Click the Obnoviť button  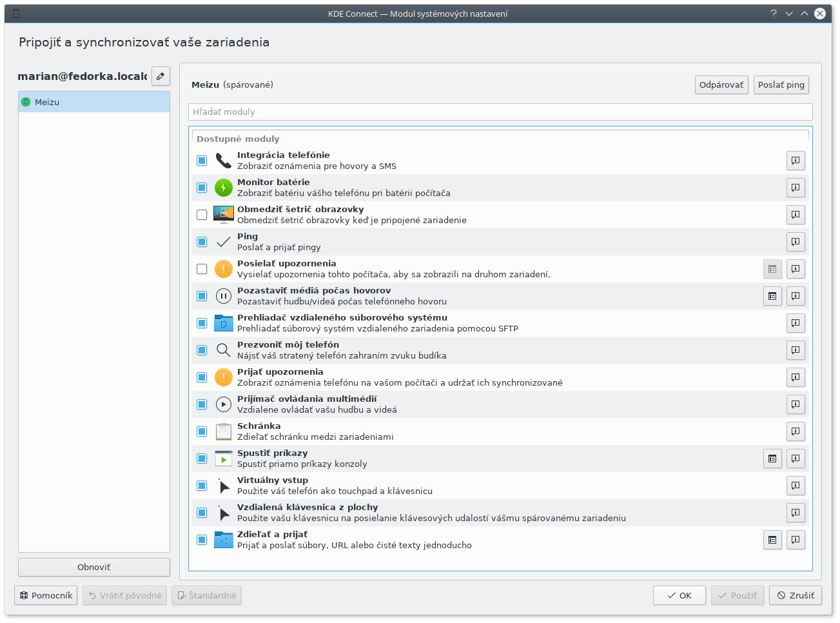(x=94, y=567)
